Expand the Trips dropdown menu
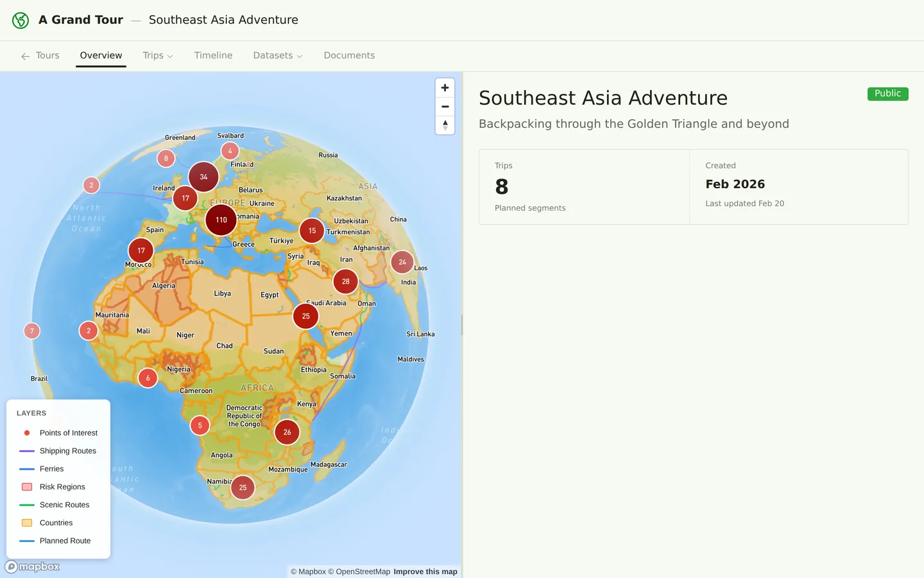This screenshot has width=924, height=578. click(x=158, y=56)
